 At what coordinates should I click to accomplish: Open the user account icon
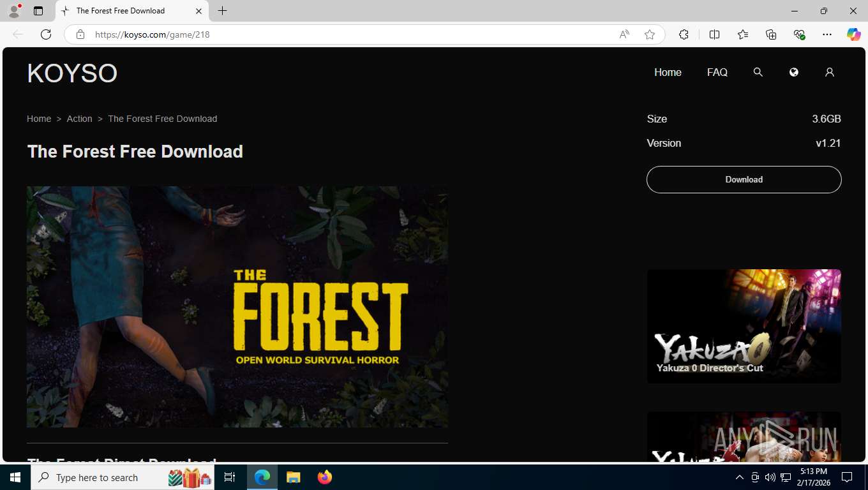tap(830, 72)
